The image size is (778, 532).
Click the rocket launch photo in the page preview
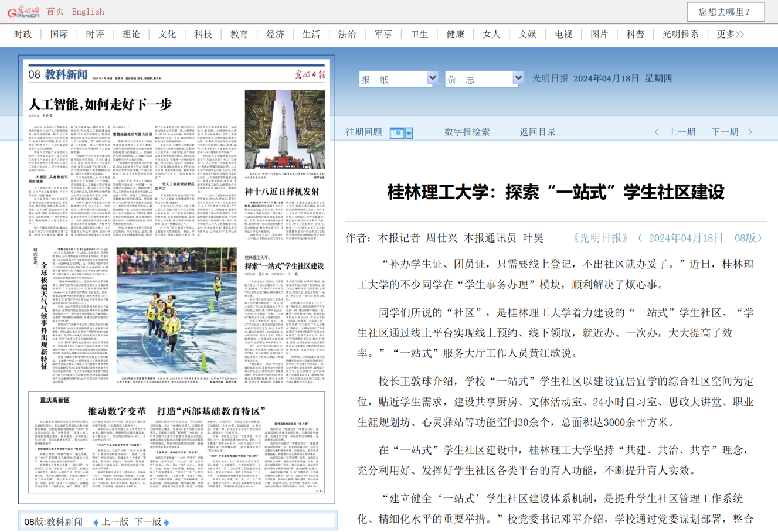285,130
